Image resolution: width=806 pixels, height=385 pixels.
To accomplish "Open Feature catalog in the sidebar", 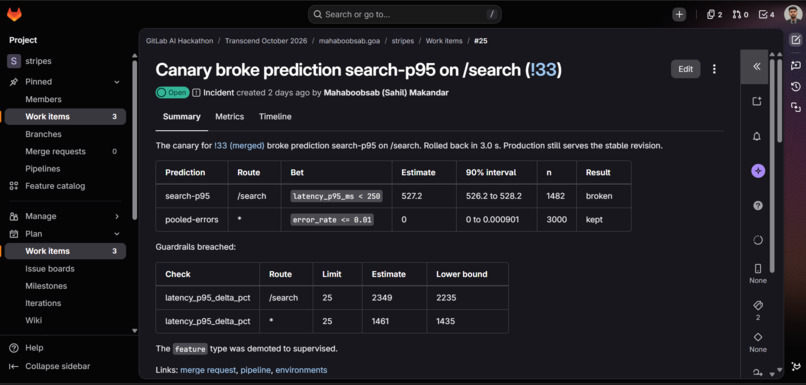I will pyautogui.click(x=55, y=186).
